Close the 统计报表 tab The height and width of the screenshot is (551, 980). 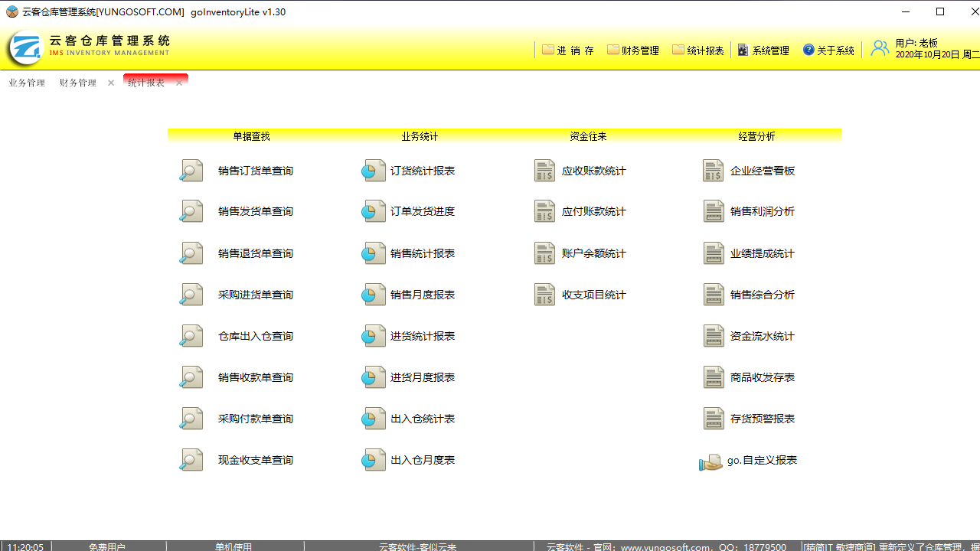point(179,82)
